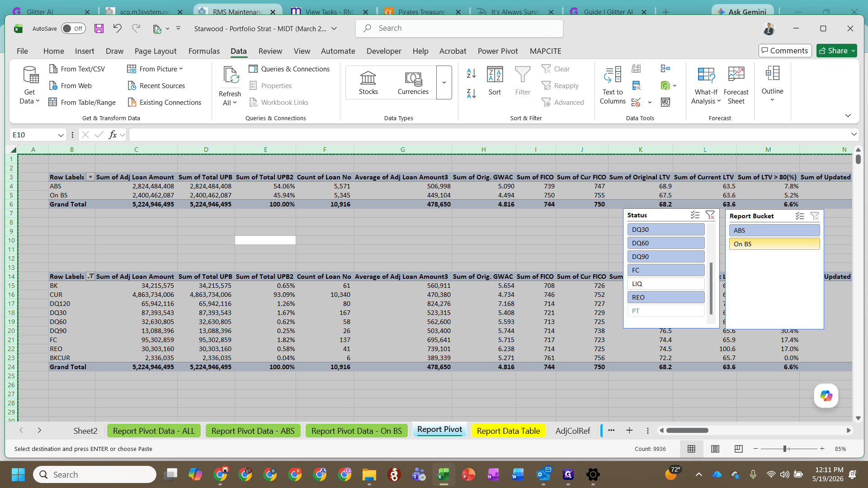Click Text to Columns tool

click(x=613, y=85)
